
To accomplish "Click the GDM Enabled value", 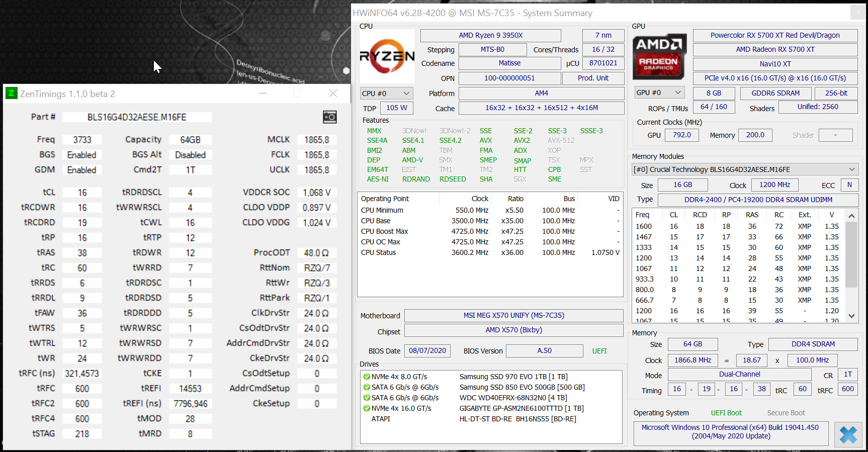I will (x=82, y=170).
